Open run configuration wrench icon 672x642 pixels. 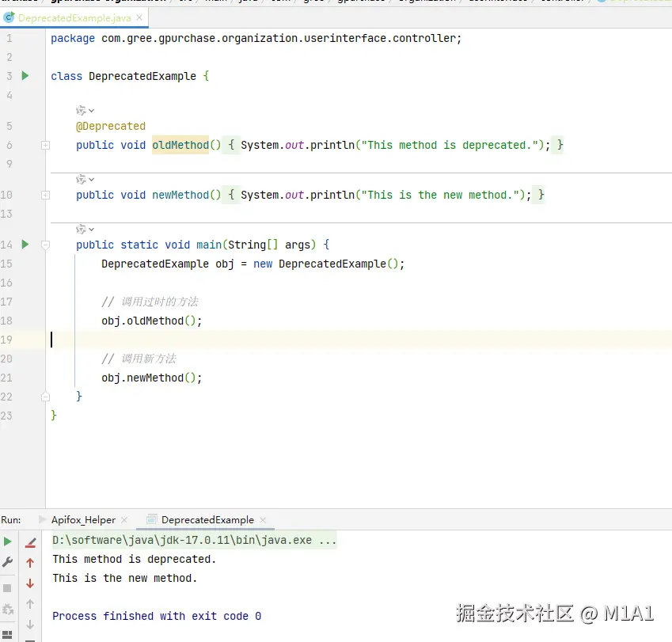[7, 562]
